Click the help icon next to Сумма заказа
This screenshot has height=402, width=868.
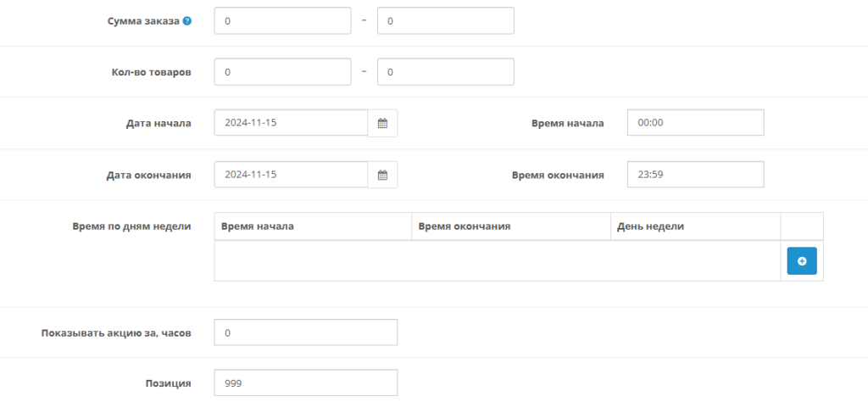(187, 21)
